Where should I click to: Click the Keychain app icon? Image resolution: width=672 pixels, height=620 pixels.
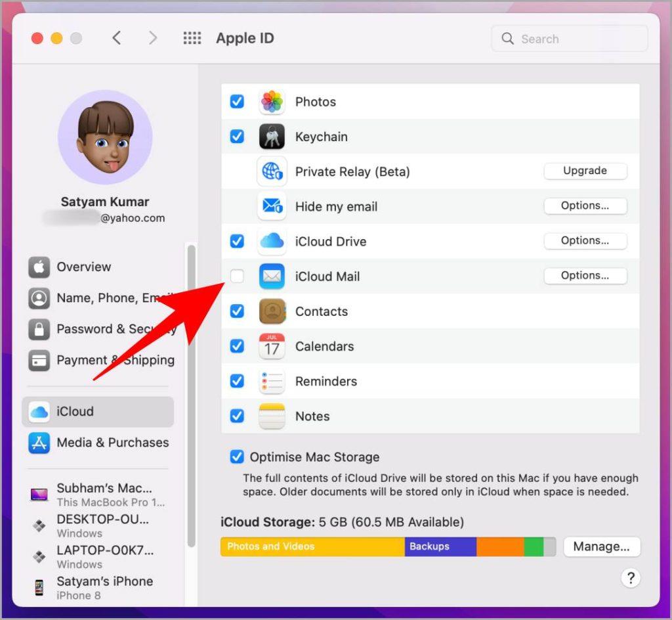click(272, 137)
